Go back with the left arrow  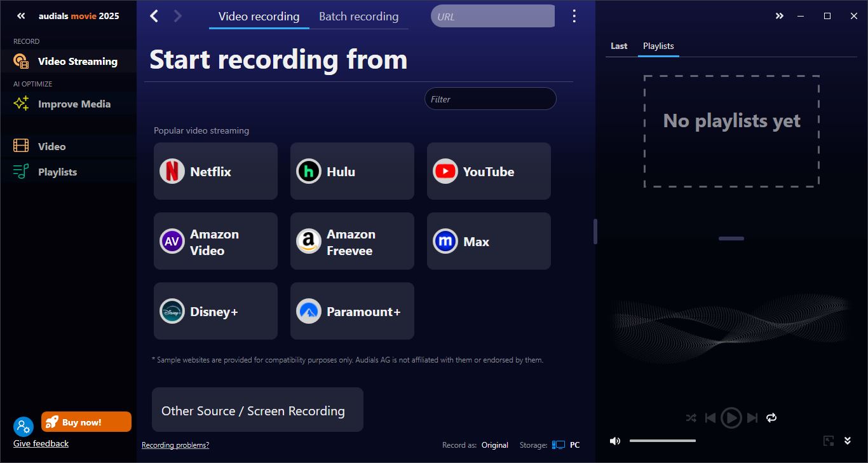coord(154,16)
